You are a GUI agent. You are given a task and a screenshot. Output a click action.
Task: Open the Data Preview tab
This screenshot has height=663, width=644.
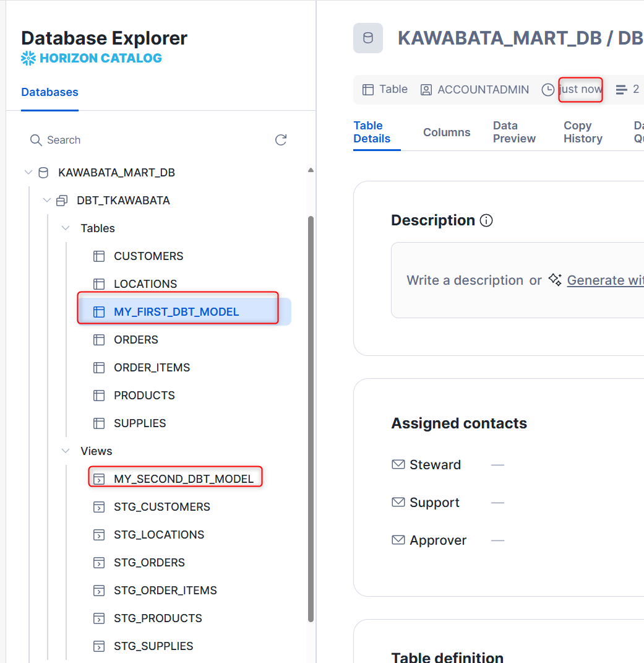(514, 132)
